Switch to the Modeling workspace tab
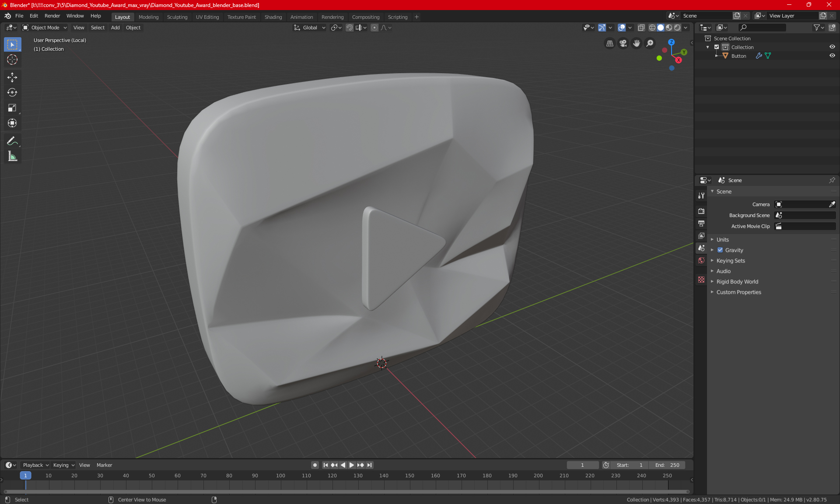This screenshot has height=504, width=840. (x=148, y=17)
